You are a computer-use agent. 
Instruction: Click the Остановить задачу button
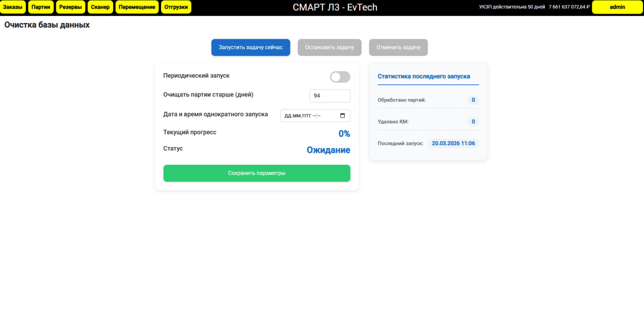[x=330, y=47]
